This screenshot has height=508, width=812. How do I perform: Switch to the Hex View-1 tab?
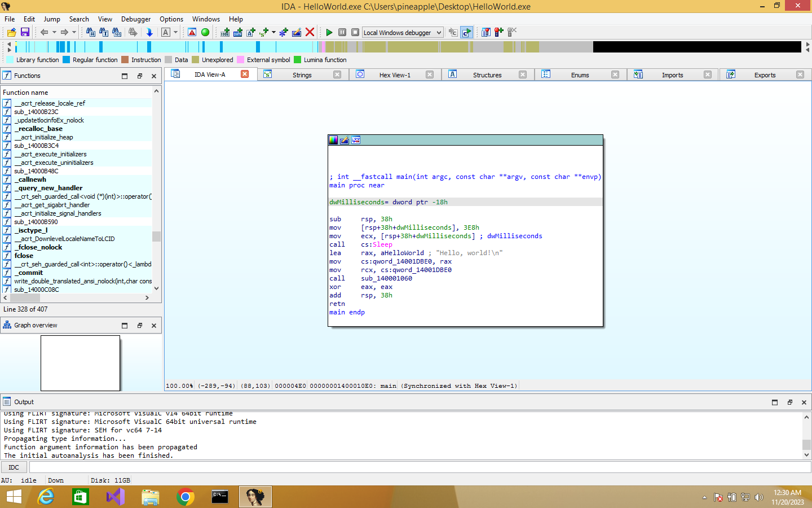(395, 75)
